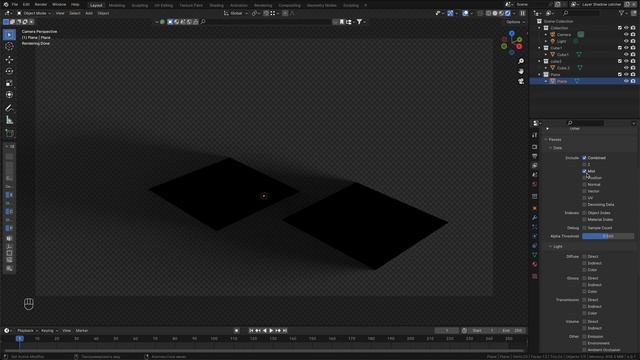Uncheck the Combined pass checkbox

pos(584,158)
